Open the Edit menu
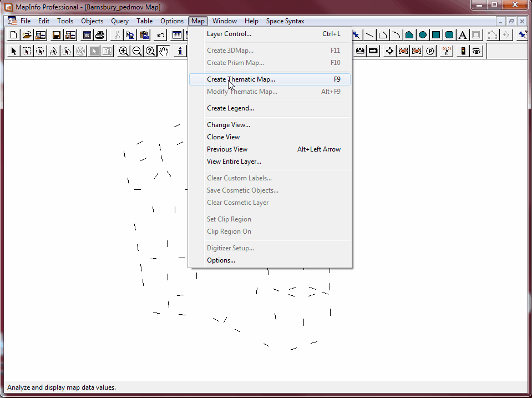 [x=44, y=21]
